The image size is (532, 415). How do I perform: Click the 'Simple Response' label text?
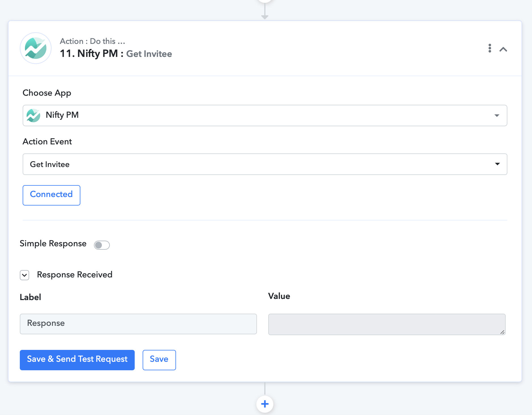[x=53, y=244]
